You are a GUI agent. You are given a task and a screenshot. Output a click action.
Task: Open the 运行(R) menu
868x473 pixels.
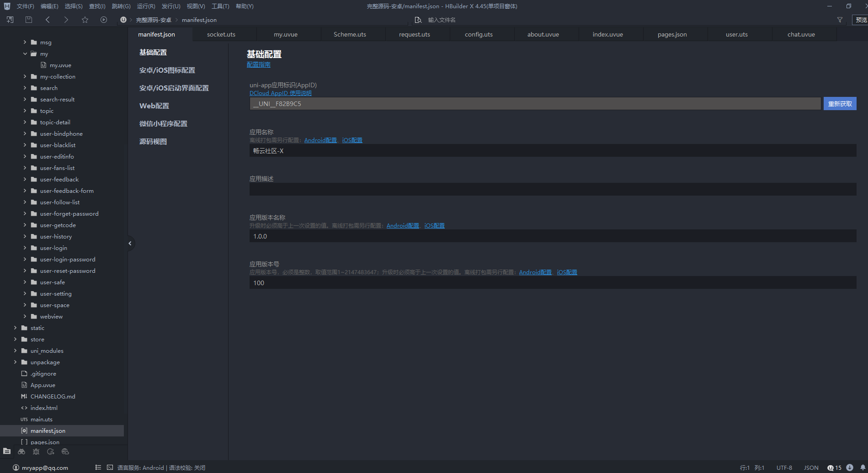point(146,6)
